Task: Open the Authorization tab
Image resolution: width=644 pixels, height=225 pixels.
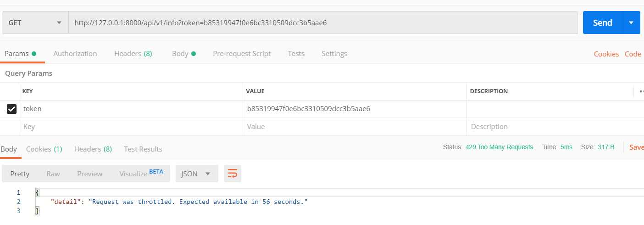Action: pos(75,54)
